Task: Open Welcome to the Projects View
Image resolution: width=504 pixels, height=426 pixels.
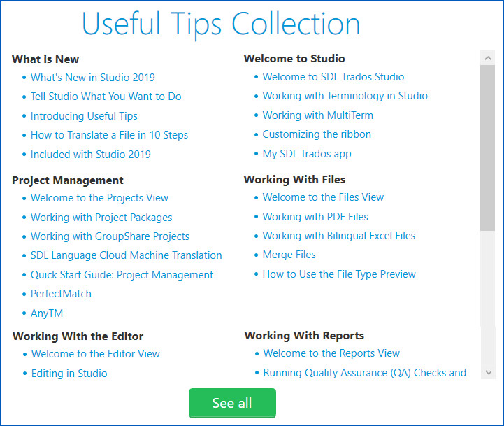Action: click(x=99, y=198)
